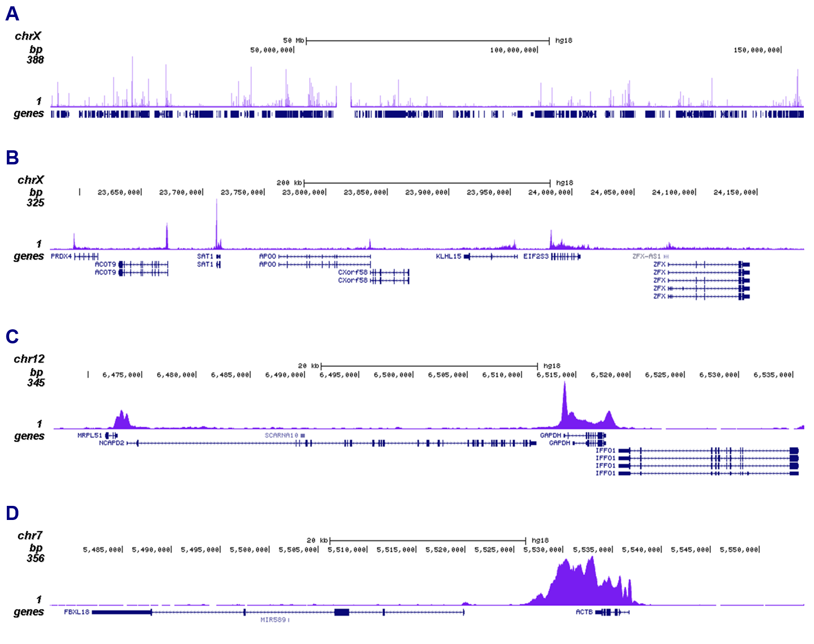Click the hg18 assembly label in panel A
The height and width of the screenshot is (644, 814).
coord(563,41)
